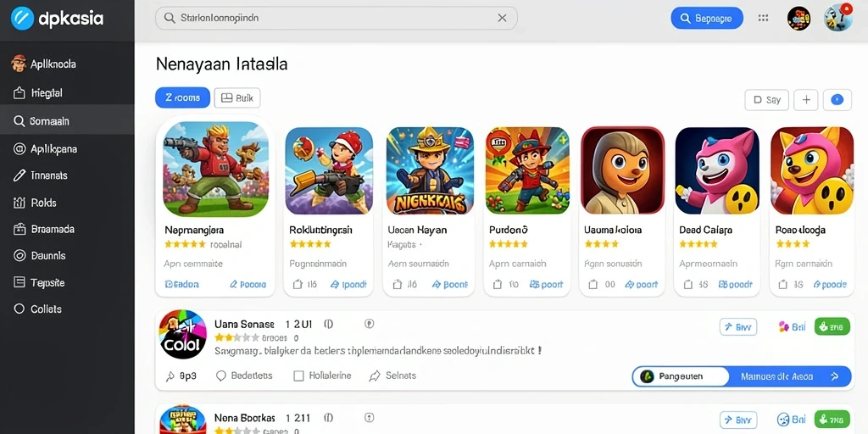Click poodt link on Dead Calsja card
The width and height of the screenshot is (868, 434).
(736, 285)
